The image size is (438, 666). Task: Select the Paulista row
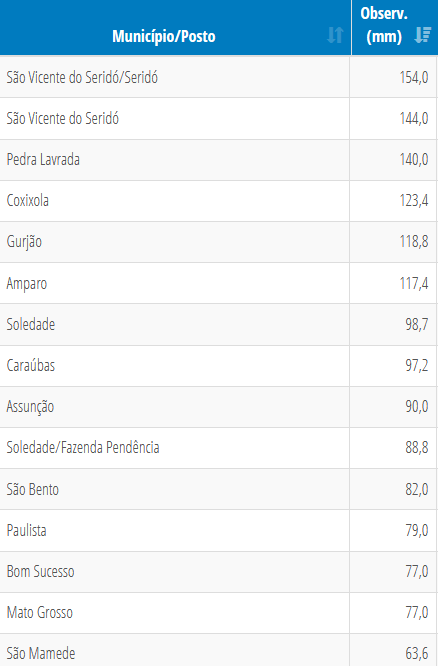pos(219,530)
